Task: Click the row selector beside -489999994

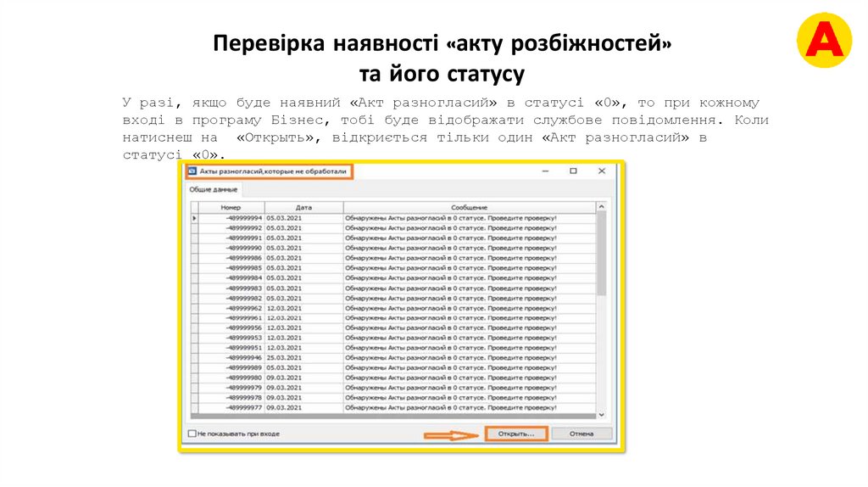Action: pos(194,218)
